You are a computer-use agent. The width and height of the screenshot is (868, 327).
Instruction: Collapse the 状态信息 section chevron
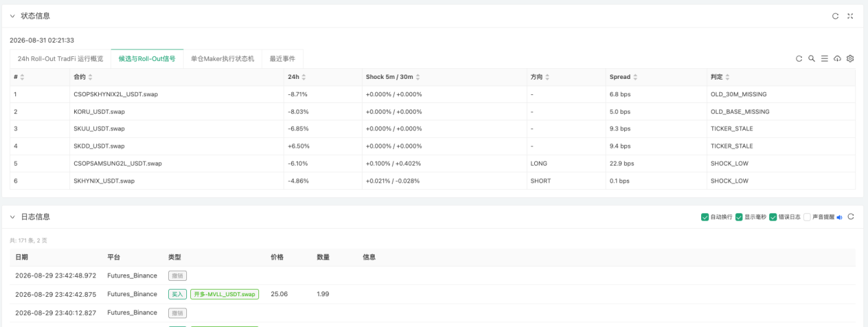[x=12, y=16]
